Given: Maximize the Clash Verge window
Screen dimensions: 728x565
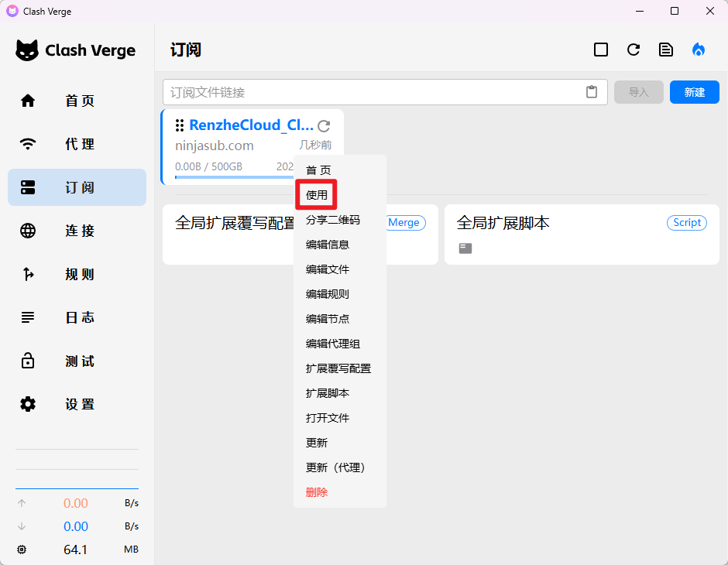Looking at the screenshot, I should point(675,11).
